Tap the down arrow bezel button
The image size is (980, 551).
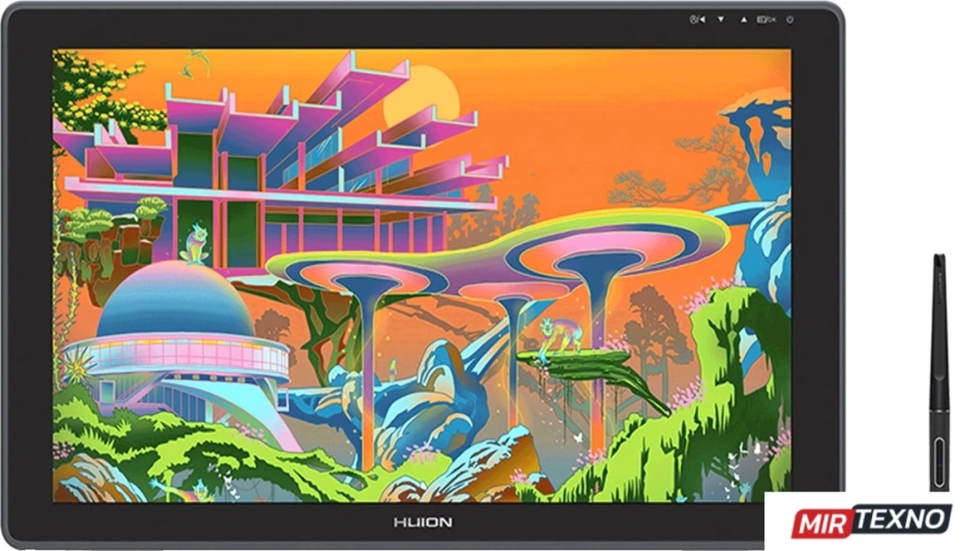[721, 20]
